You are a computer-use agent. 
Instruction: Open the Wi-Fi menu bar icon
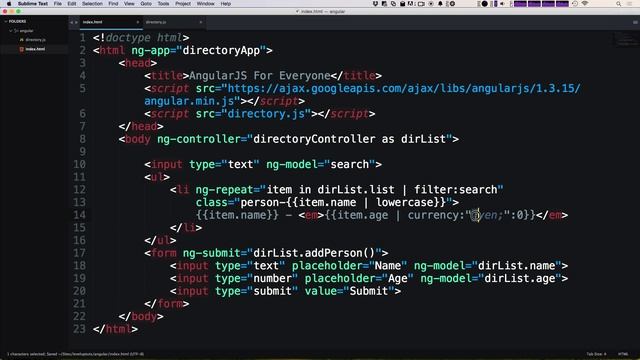pos(585,4)
